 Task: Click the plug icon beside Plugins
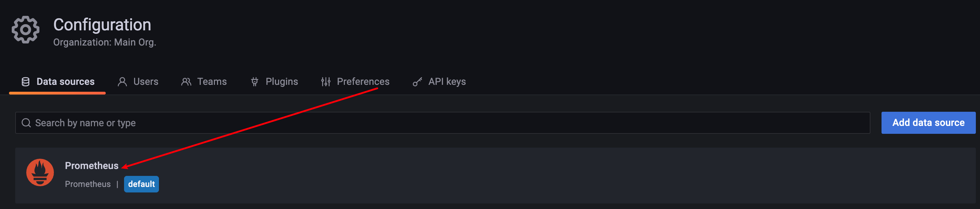click(255, 82)
